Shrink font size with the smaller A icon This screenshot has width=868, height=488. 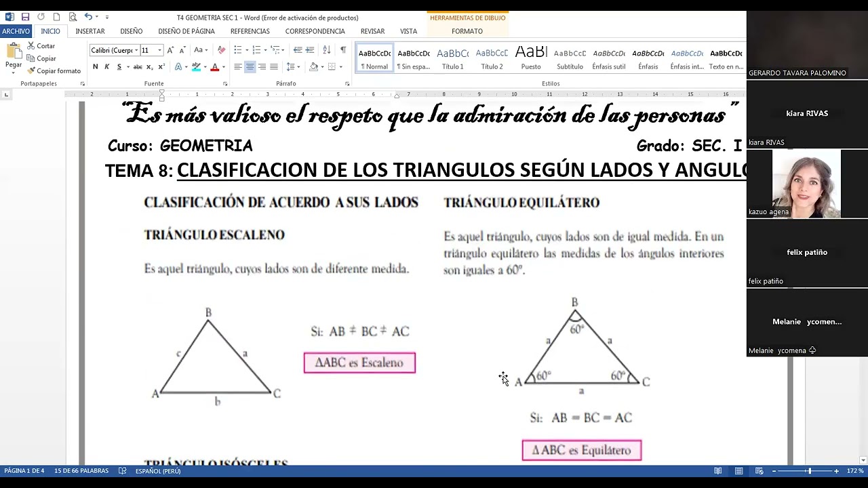point(182,50)
